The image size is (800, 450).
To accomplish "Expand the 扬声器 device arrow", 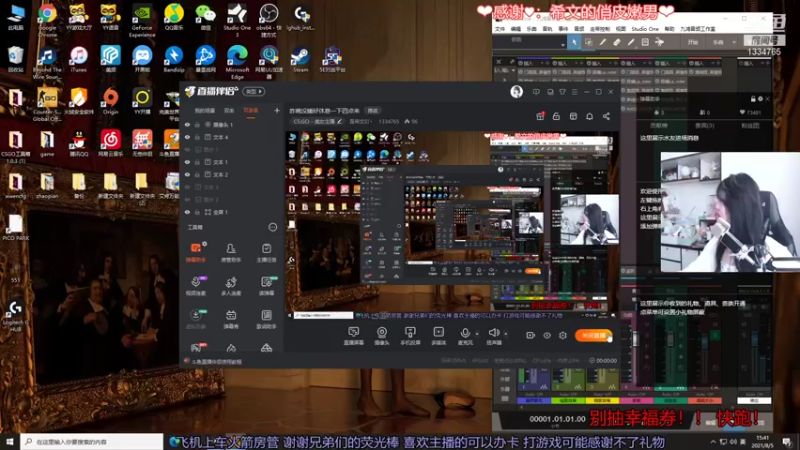I will [x=506, y=334].
